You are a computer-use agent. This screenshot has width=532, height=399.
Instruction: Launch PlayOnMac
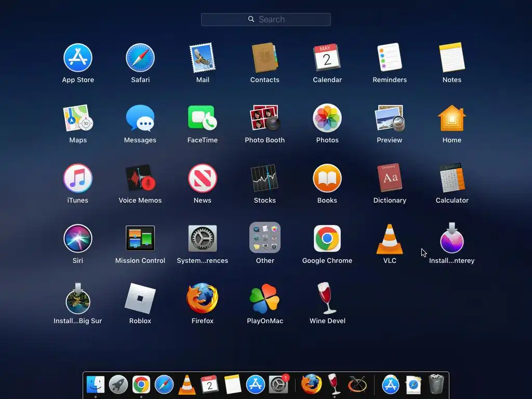coord(264,299)
